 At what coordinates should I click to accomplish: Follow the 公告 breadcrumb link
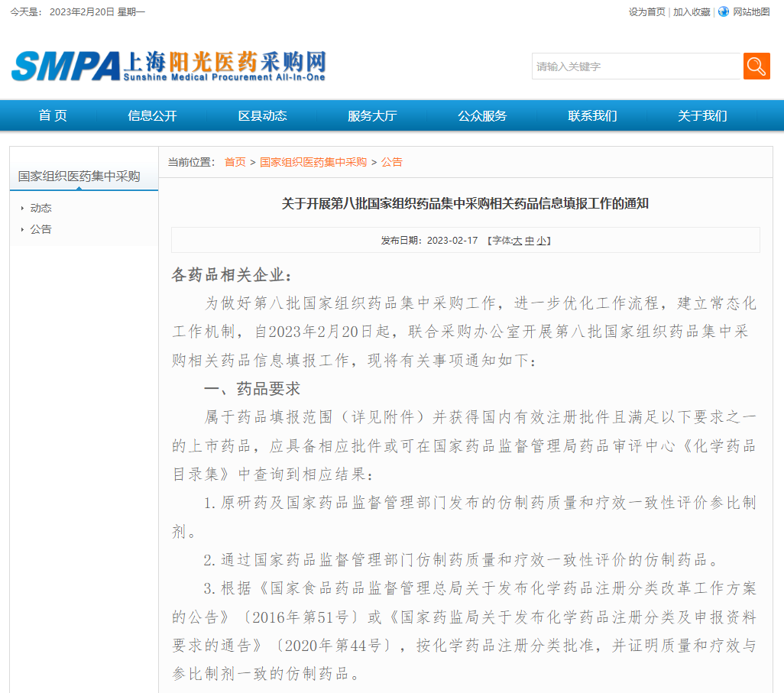pyautogui.click(x=392, y=162)
